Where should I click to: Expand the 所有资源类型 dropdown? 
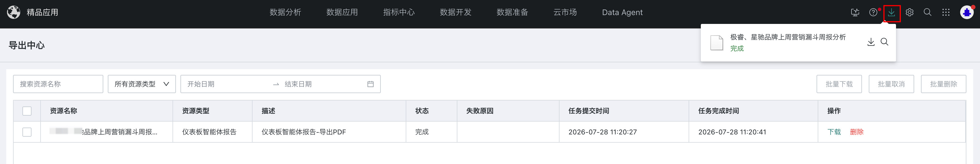142,84
